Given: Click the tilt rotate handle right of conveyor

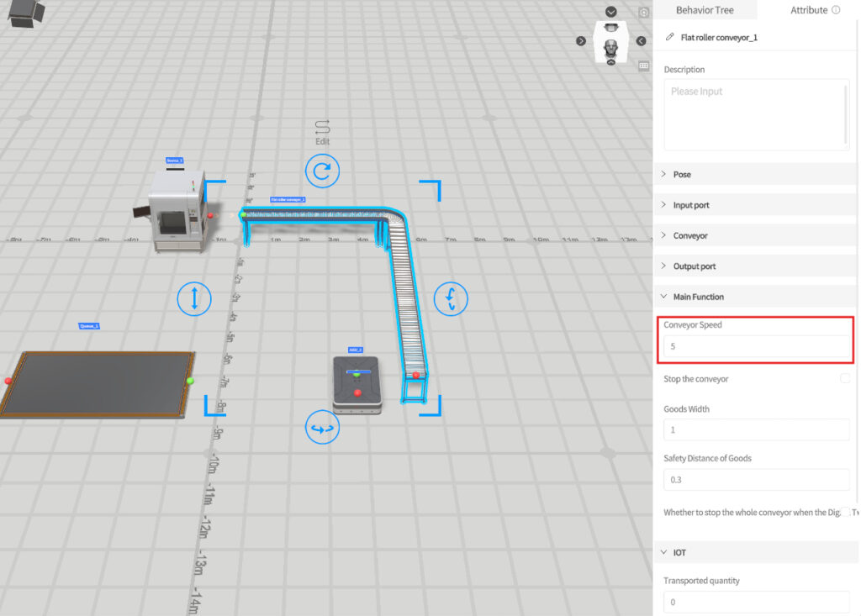Looking at the screenshot, I should tap(451, 298).
